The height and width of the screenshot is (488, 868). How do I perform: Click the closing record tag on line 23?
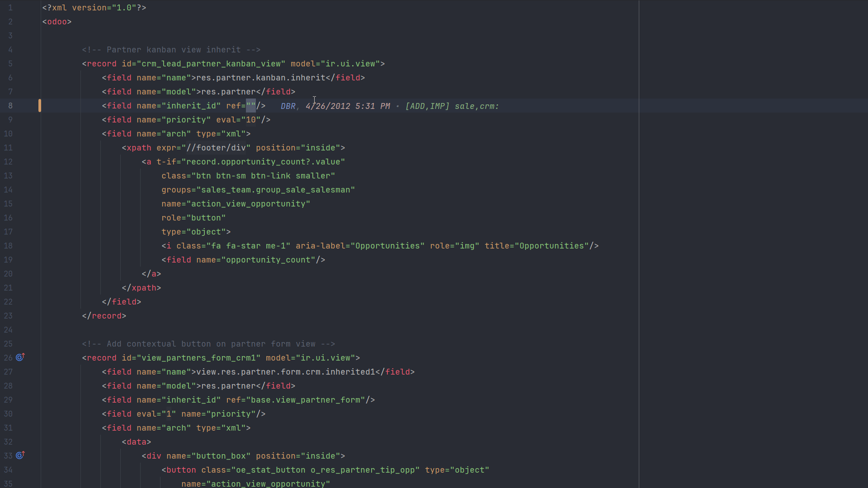pyautogui.click(x=104, y=316)
